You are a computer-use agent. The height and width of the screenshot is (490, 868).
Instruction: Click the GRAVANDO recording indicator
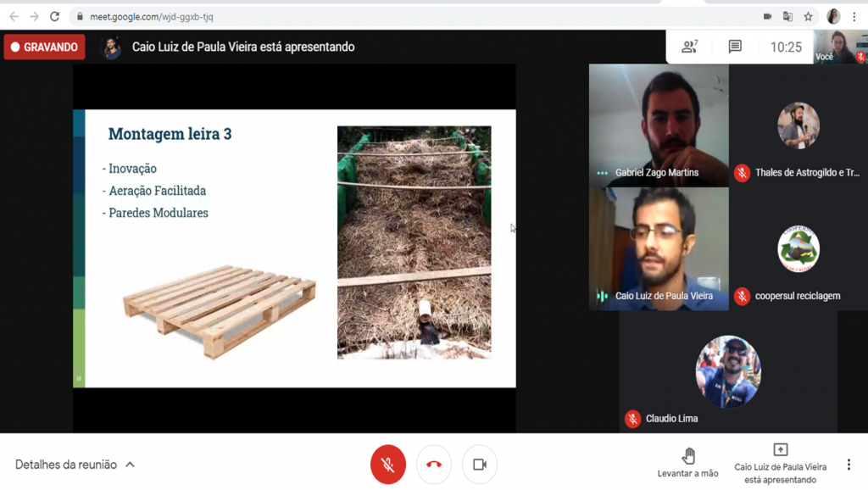coord(44,47)
